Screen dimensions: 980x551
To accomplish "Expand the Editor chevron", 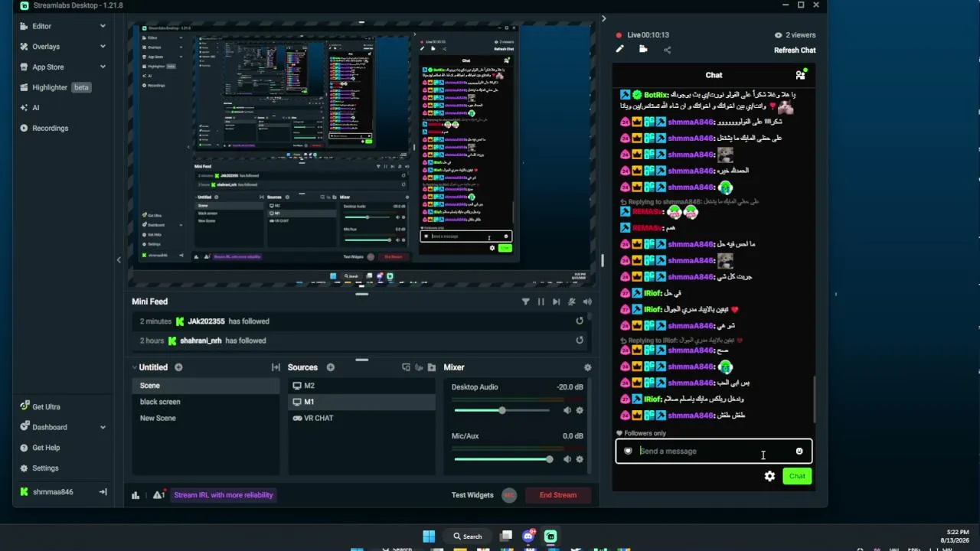I will (103, 26).
